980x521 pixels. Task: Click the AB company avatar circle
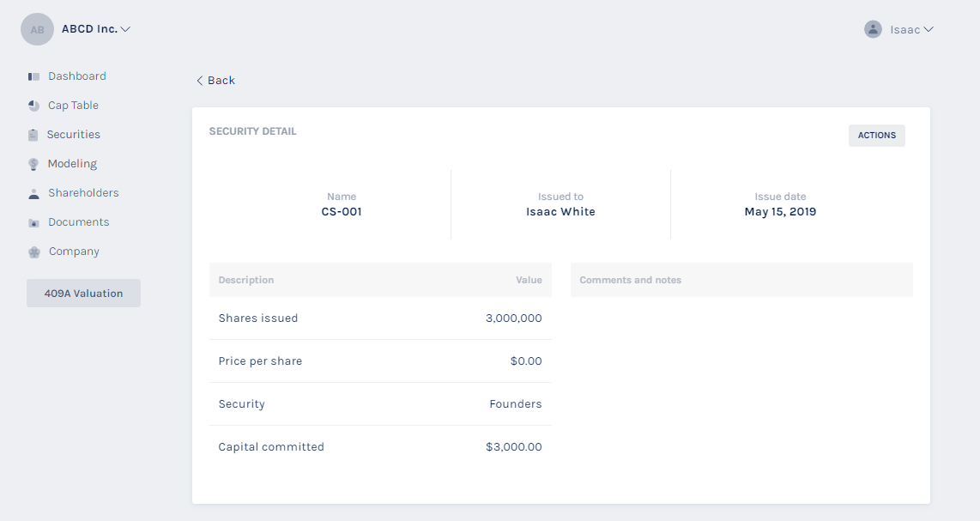[x=37, y=29]
